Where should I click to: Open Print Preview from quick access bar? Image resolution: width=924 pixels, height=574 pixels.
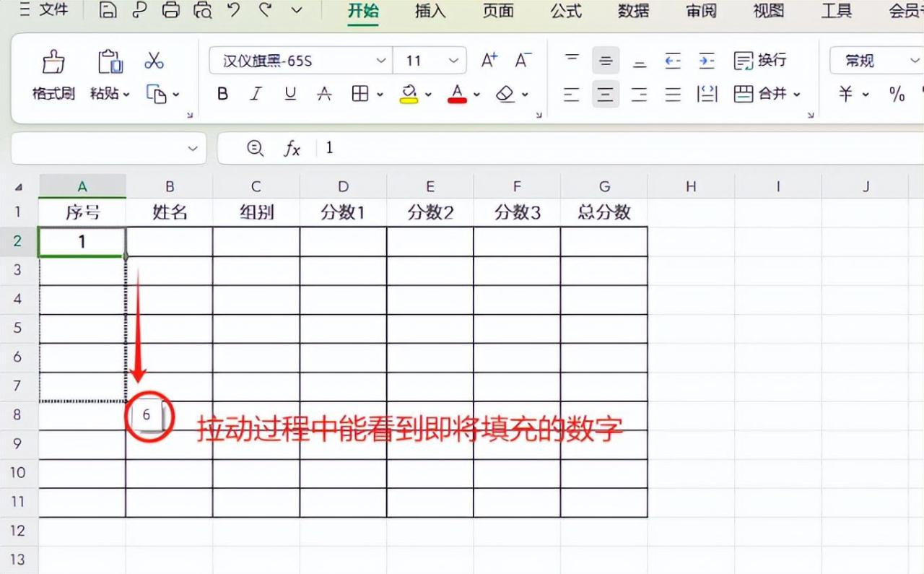(x=203, y=10)
